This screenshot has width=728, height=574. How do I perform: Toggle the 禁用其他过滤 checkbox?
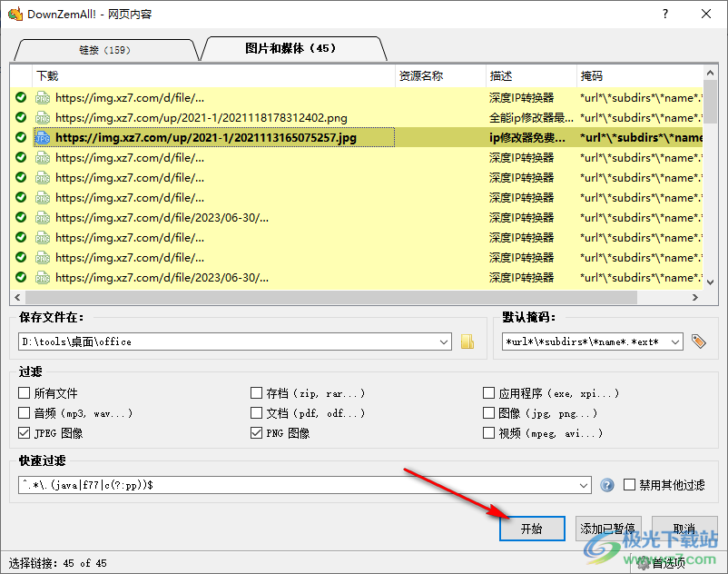click(x=629, y=485)
